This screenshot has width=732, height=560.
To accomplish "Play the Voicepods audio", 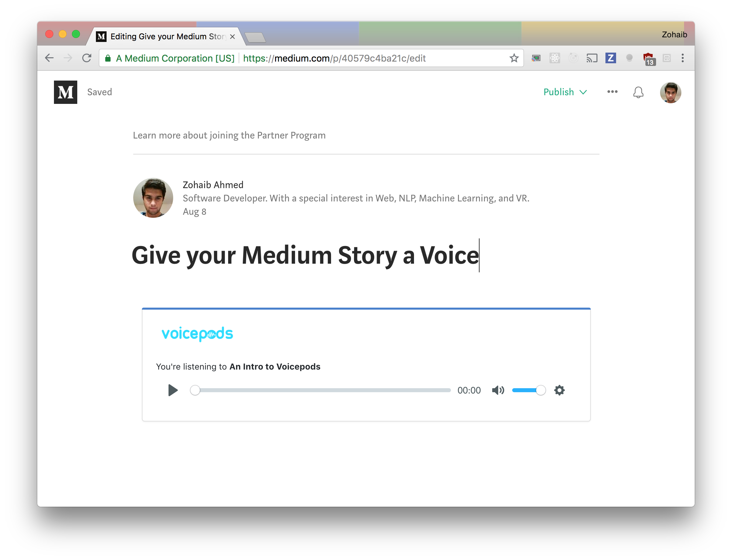I will (x=173, y=390).
